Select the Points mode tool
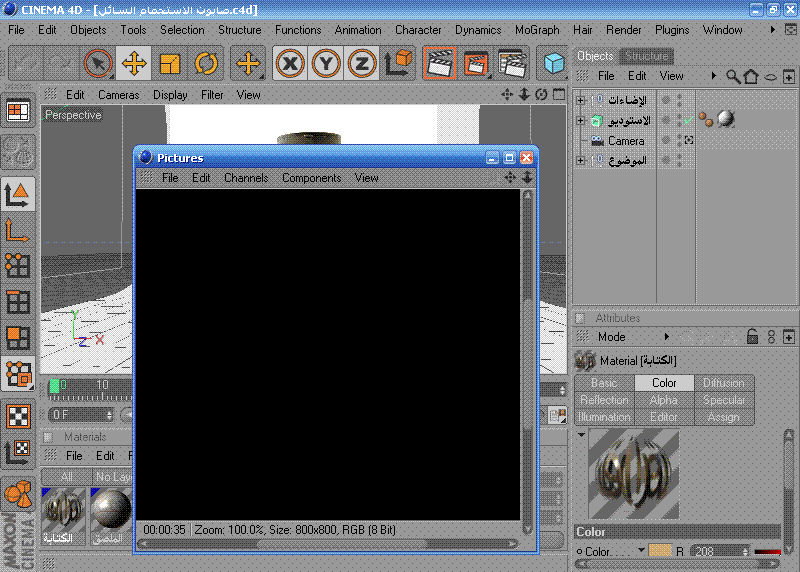 tap(18, 266)
